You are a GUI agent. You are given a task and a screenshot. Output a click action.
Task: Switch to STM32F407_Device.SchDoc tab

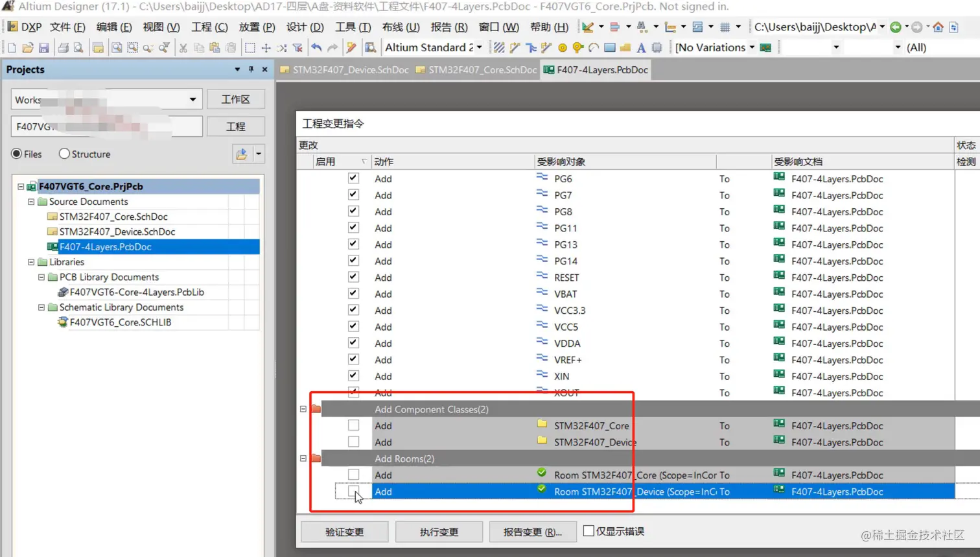345,70
